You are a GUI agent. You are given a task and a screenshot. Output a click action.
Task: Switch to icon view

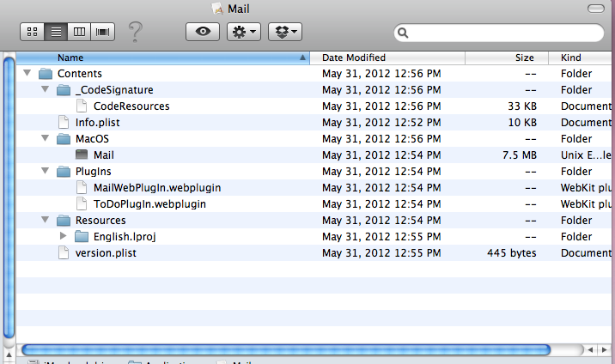click(32, 32)
